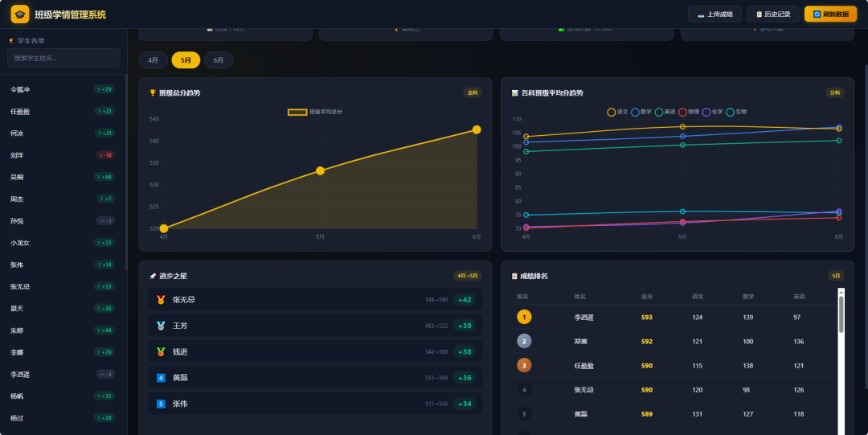Click the graduation cap app logo

pos(20,14)
